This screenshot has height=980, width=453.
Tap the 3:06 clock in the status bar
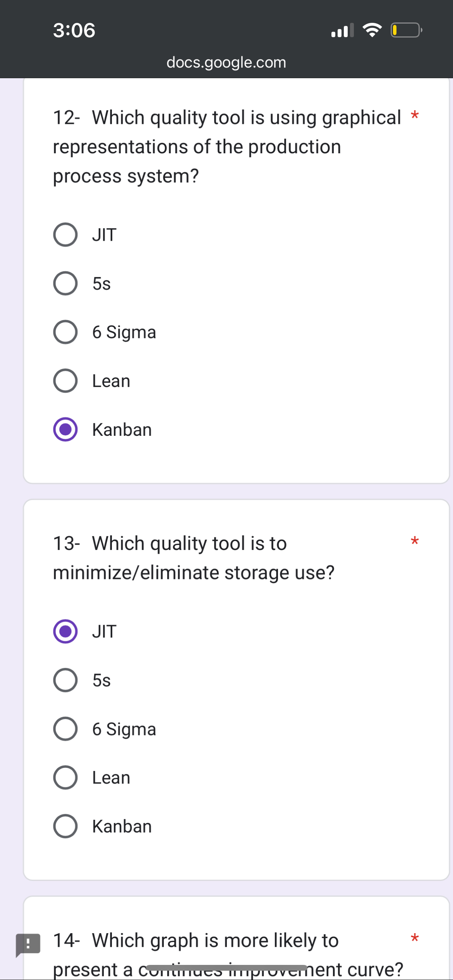pyautogui.click(x=74, y=30)
